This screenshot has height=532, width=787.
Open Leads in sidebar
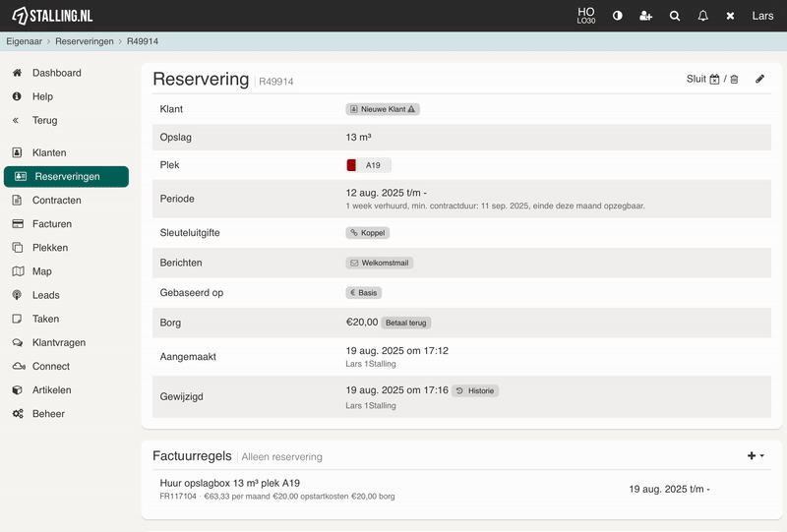[x=45, y=295]
